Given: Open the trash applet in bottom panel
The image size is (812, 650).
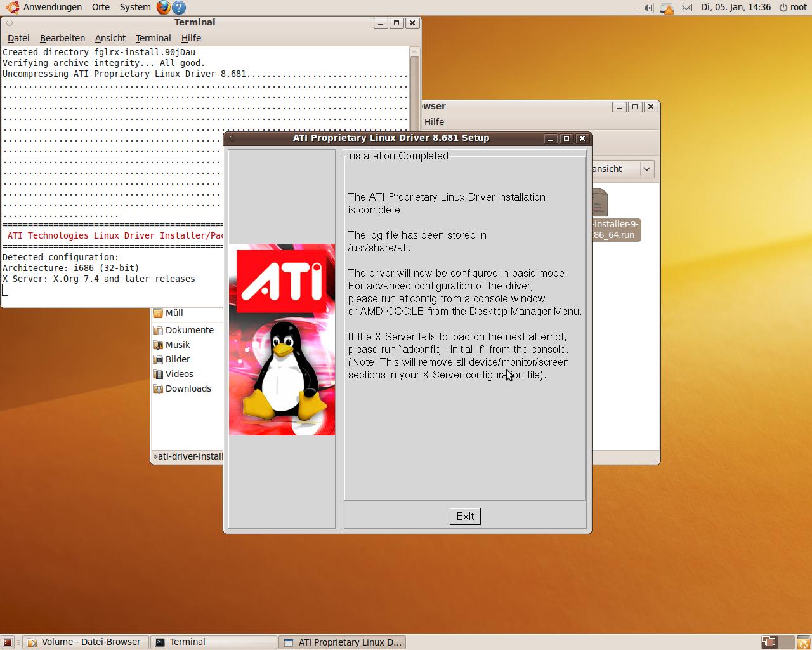Looking at the screenshot, I should click(803, 642).
